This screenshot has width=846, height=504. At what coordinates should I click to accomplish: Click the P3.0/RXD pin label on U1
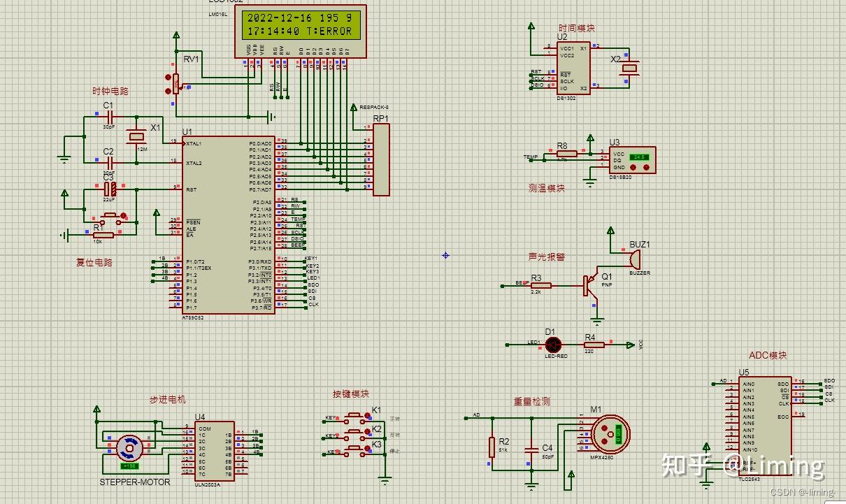[x=260, y=261]
